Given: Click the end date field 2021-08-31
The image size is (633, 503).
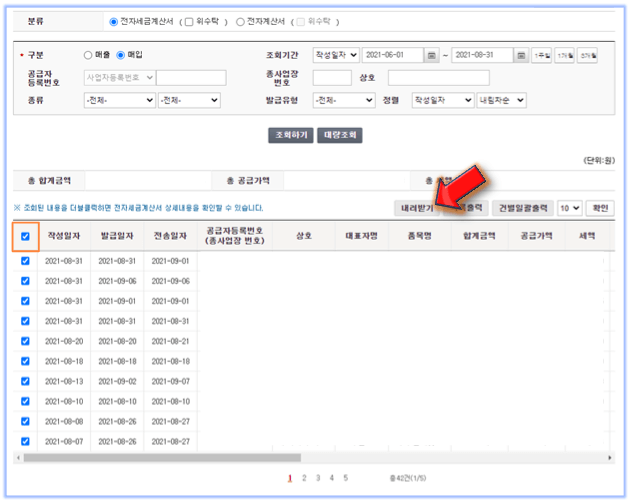Looking at the screenshot, I should [x=482, y=55].
